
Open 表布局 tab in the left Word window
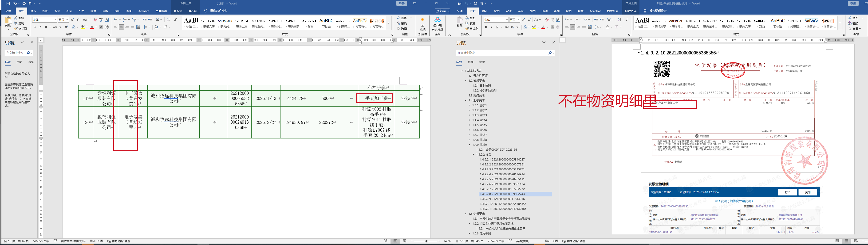click(192, 11)
